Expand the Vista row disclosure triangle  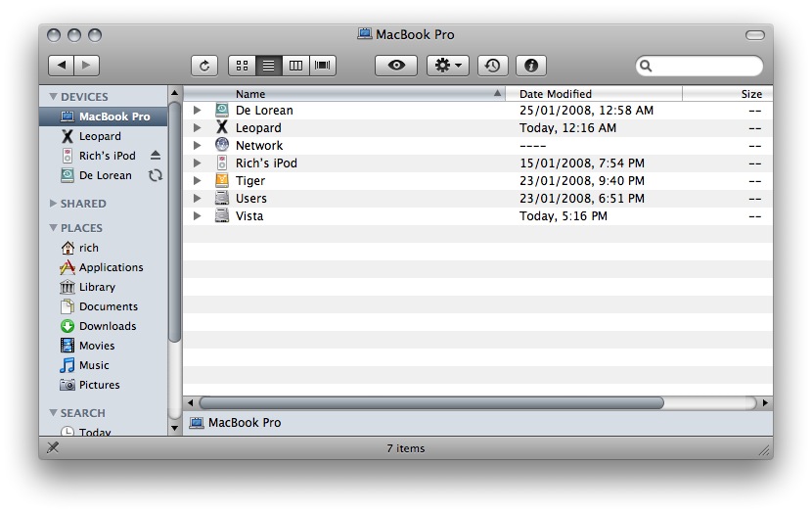[197, 215]
